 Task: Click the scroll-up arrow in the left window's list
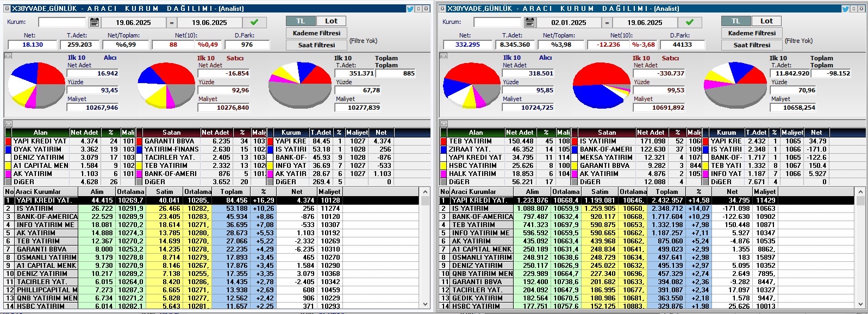(x=424, y=192)
